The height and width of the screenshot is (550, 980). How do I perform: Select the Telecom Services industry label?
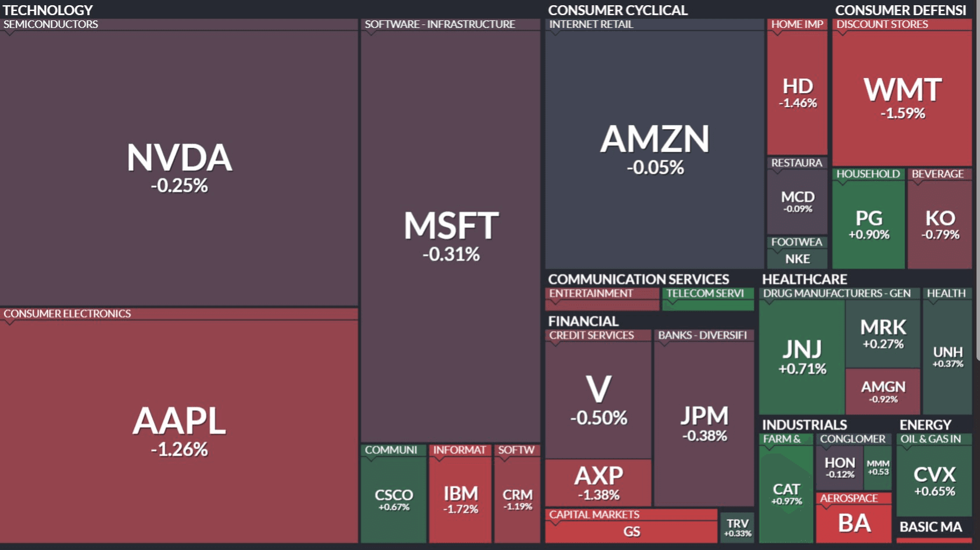704,294
